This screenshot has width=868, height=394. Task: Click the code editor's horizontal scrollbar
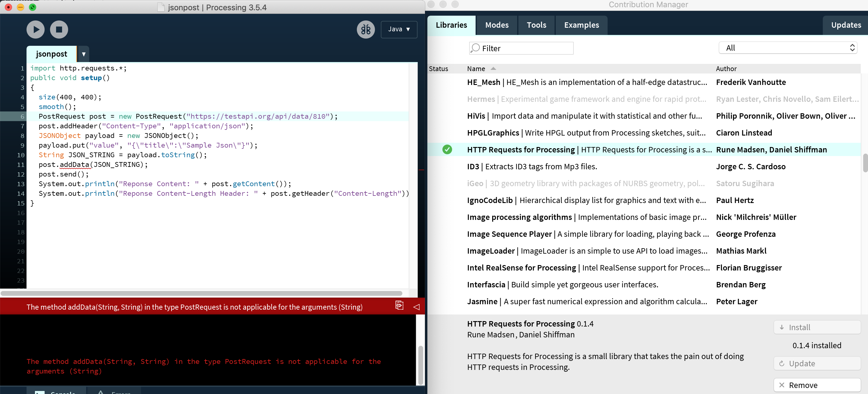[x=202, y=293]
